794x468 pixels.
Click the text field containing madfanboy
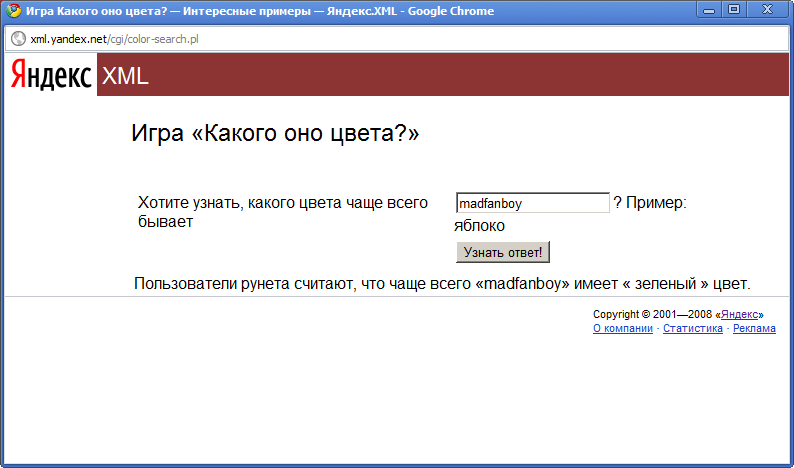click(532, 203)
